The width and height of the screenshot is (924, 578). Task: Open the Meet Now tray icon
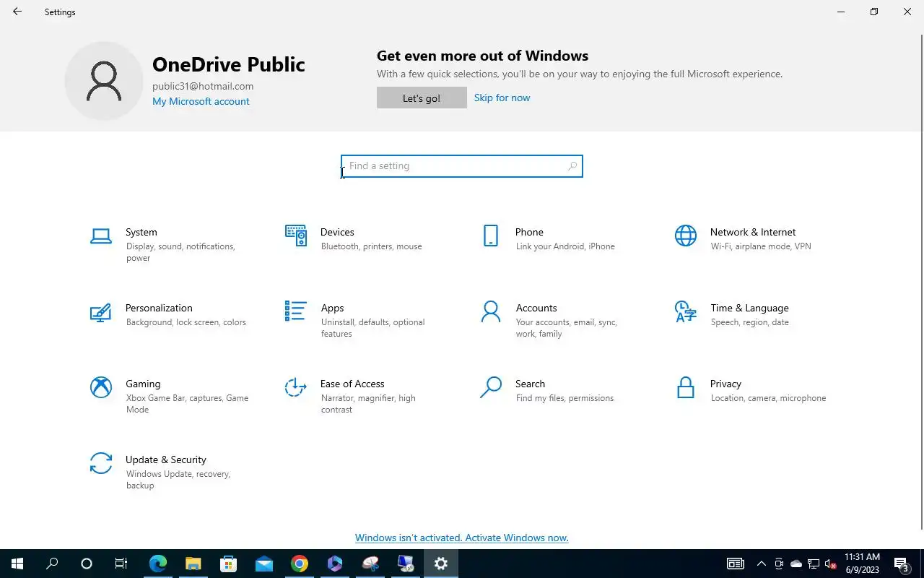[x=779, y=564]
